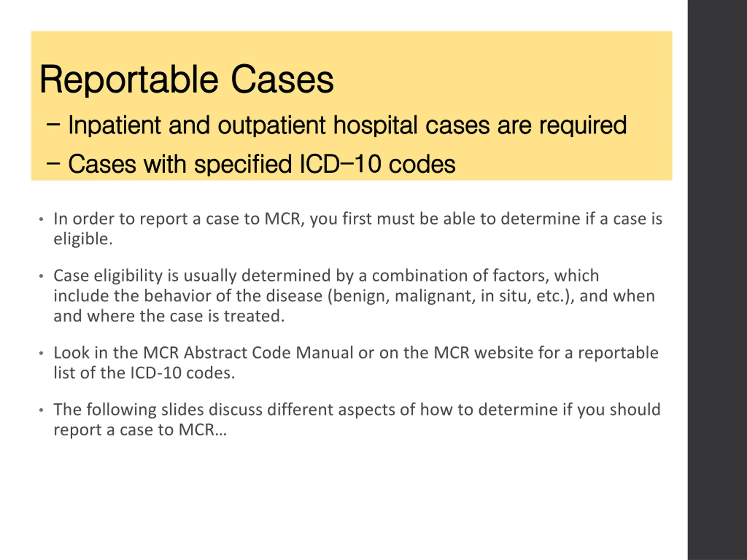Click the bullet dot before 'In order to'
The image size is (747, 560).
(41, 219)
